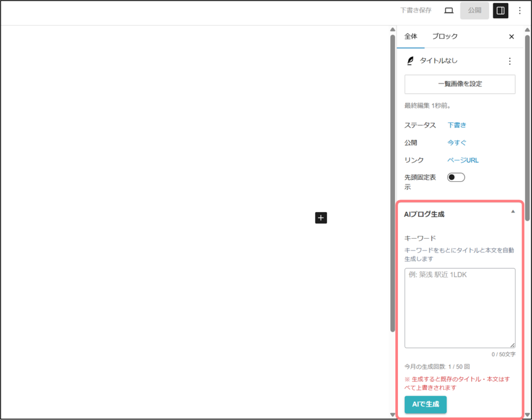The image size is (532, 420).
Task: Open the three-dot options menu in top bar
Action: tap(520, 10)
